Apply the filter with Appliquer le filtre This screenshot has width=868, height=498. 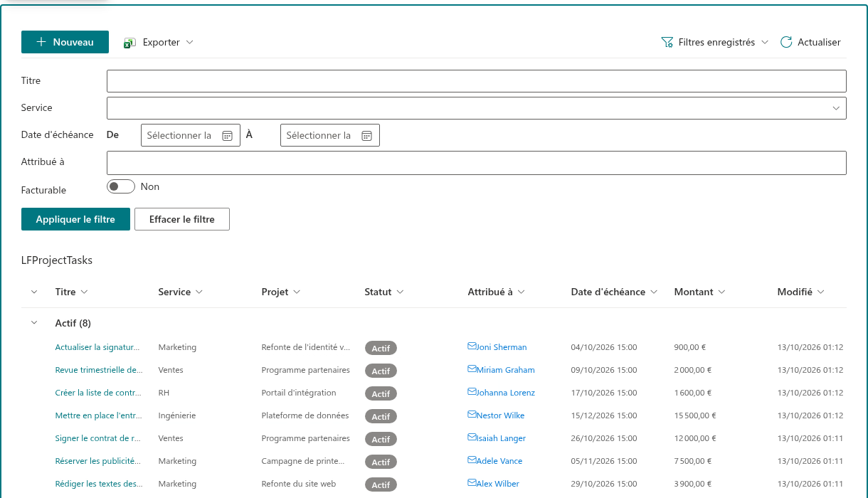coord(75,219)
